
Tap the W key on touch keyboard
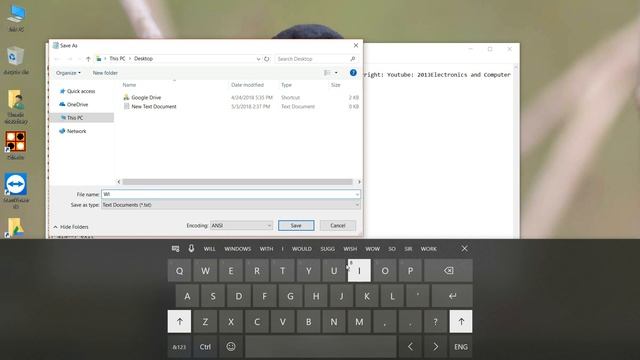205,271
